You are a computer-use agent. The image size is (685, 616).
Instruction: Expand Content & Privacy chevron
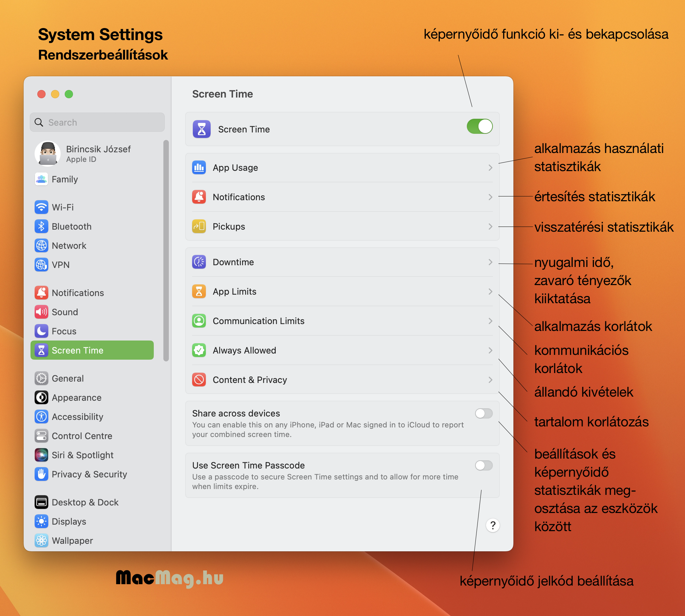490,380
